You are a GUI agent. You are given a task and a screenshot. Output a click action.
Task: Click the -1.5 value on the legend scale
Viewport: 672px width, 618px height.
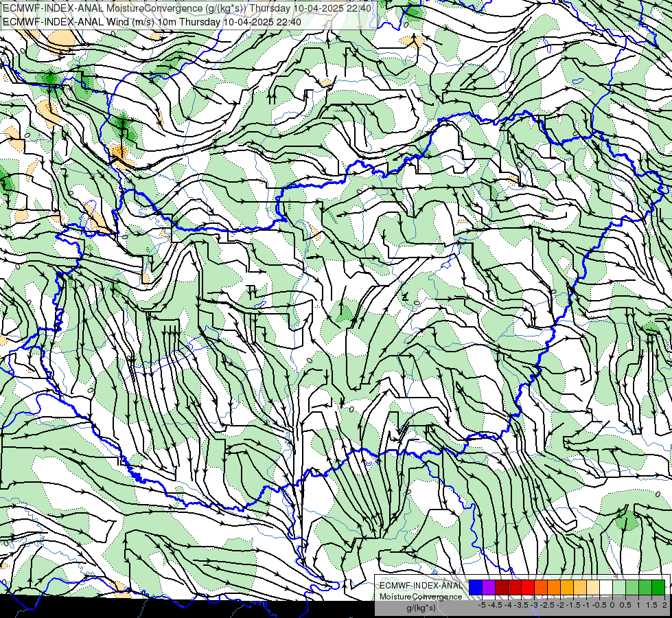tap(573, 605)
